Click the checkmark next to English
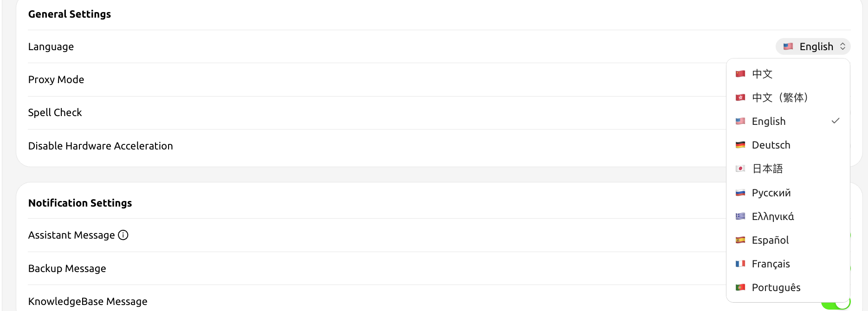The height and width of the screenshot is (311, 868). pyautogui.click(x=836, y=121)
